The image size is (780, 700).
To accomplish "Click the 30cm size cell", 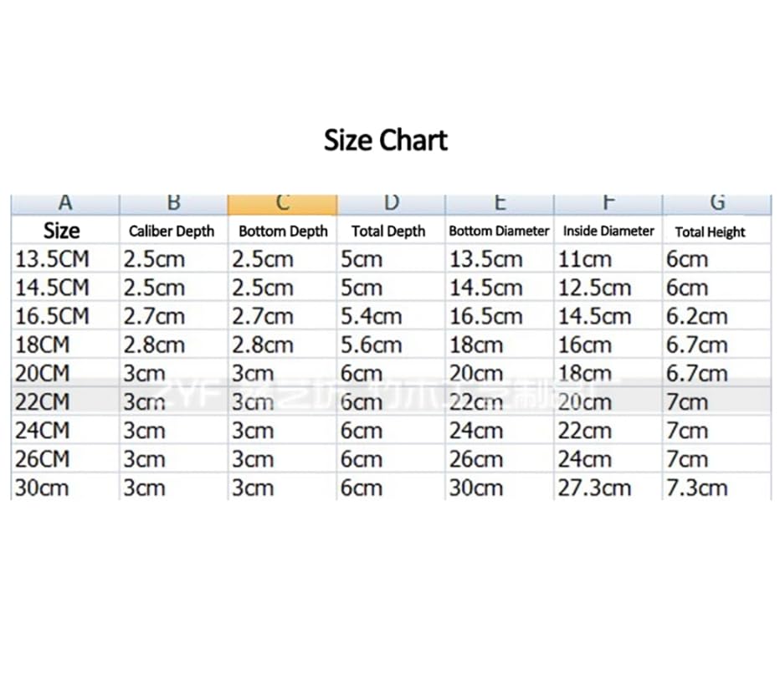I will click(65, 488).
